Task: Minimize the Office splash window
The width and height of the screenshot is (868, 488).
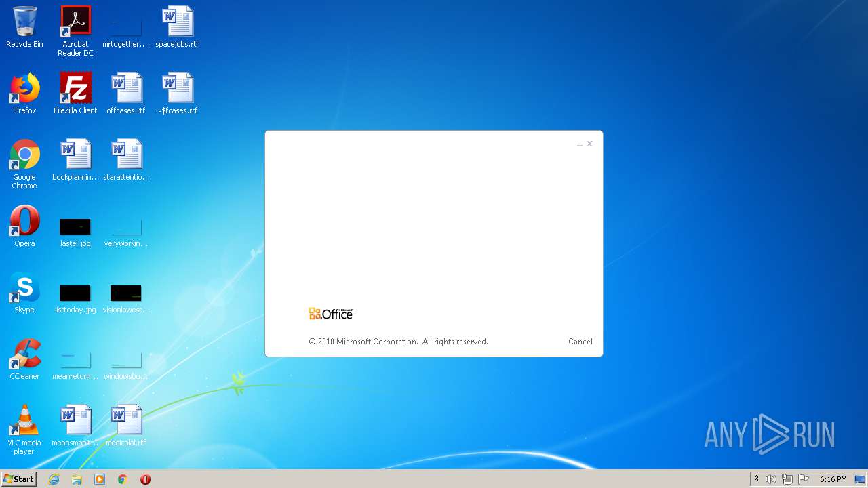Action: pos(580,144)
